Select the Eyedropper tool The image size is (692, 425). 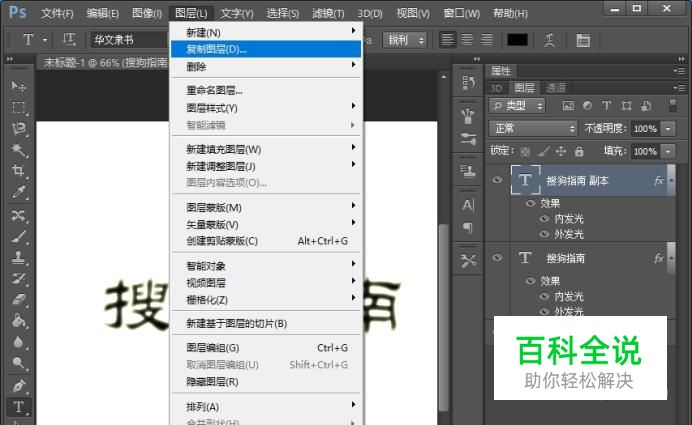click(x=18, y=192)
